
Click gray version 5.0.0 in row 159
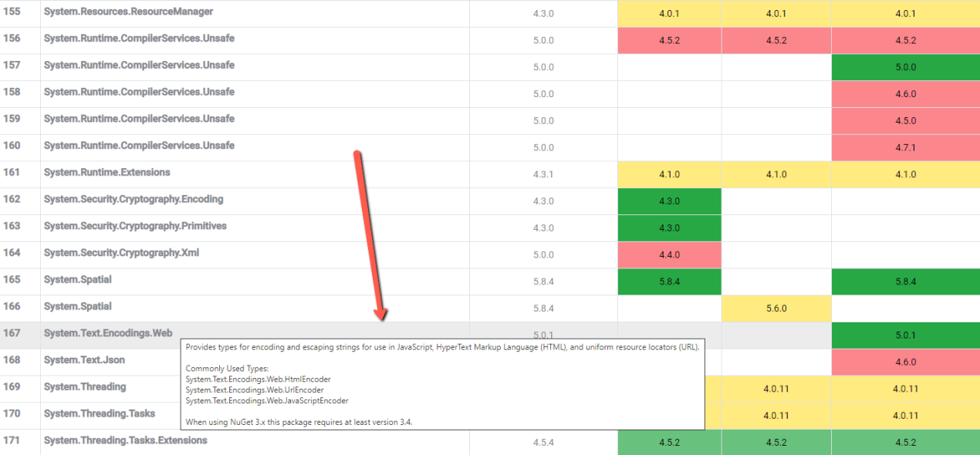click(543, 121)
